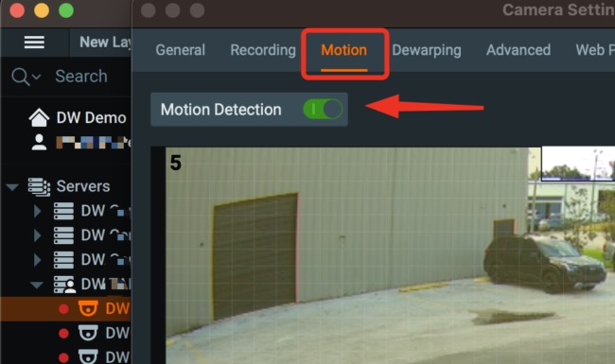The height and width of the screenshot is (364, 615).
Task: Open the Advanced tab
Action: click(x=518, y=50)
